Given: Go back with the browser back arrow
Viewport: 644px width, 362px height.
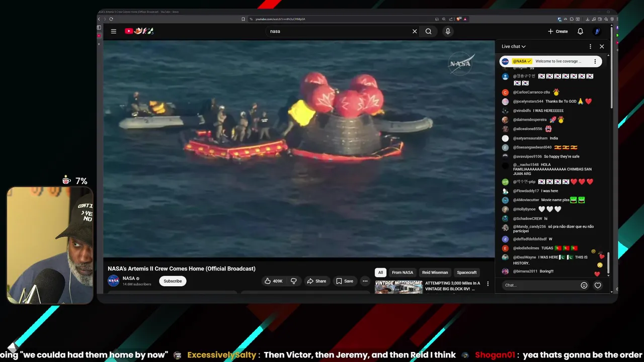Looking at the screenshot, I should (99, 19).
